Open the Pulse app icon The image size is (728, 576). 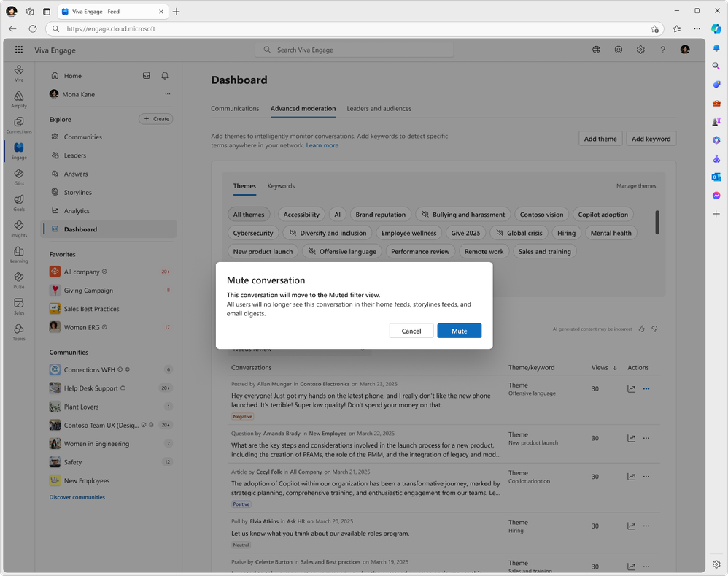[18, 280]
